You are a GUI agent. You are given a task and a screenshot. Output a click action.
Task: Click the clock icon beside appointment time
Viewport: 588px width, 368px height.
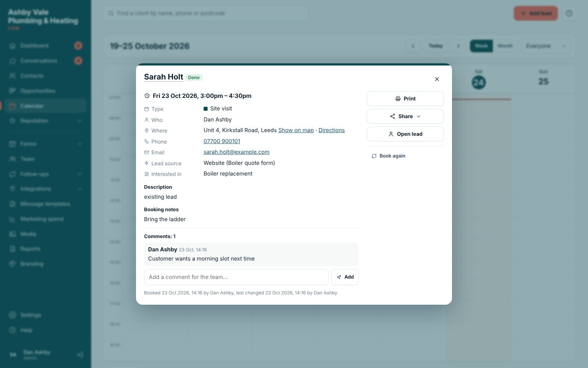pos(147,96)
